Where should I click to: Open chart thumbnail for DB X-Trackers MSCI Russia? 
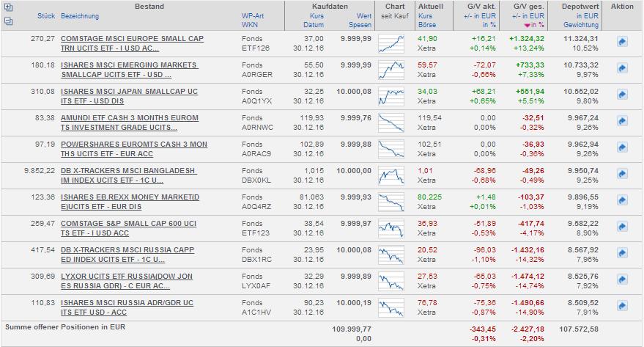point(391,255)
